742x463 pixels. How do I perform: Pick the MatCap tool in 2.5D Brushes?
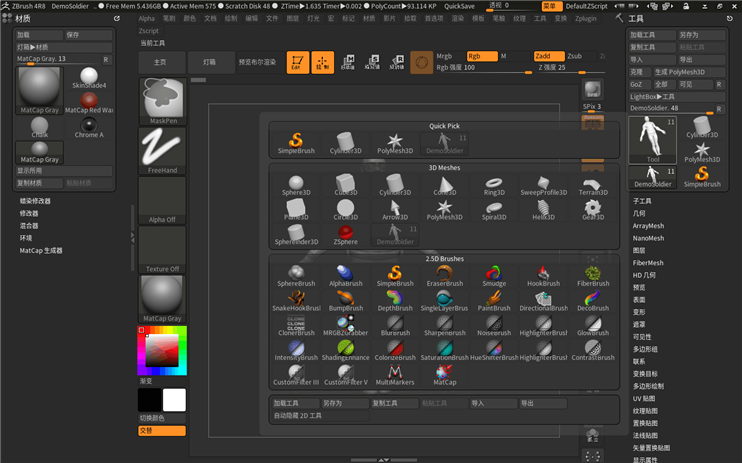click(444, 374)
